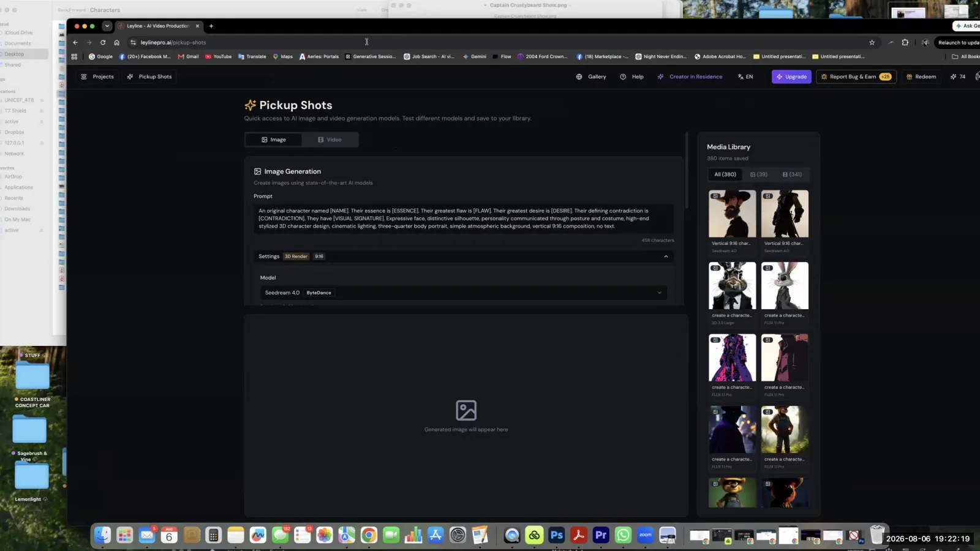Viewport: 980px width, 551px height.
Task: Open the first Vertical 9:16 character thumbnail
Action: pos(733,214)
